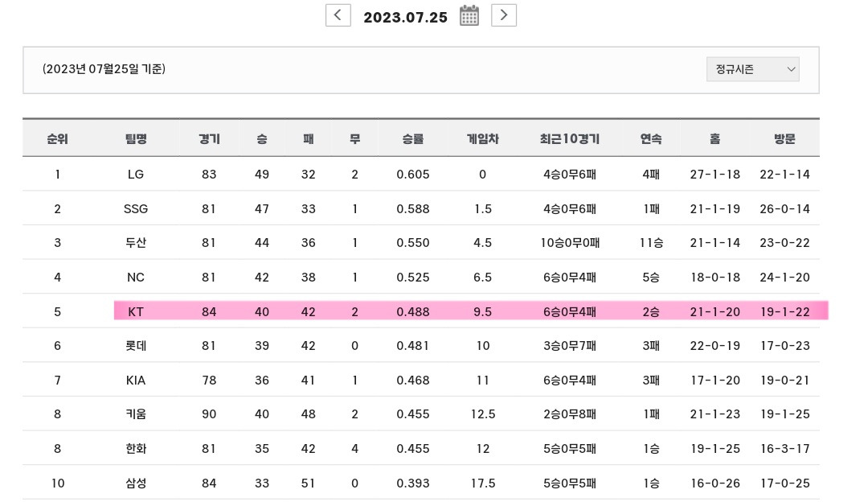Click the 무 column header
The image size is (868, 502).
tap(355, 138)
